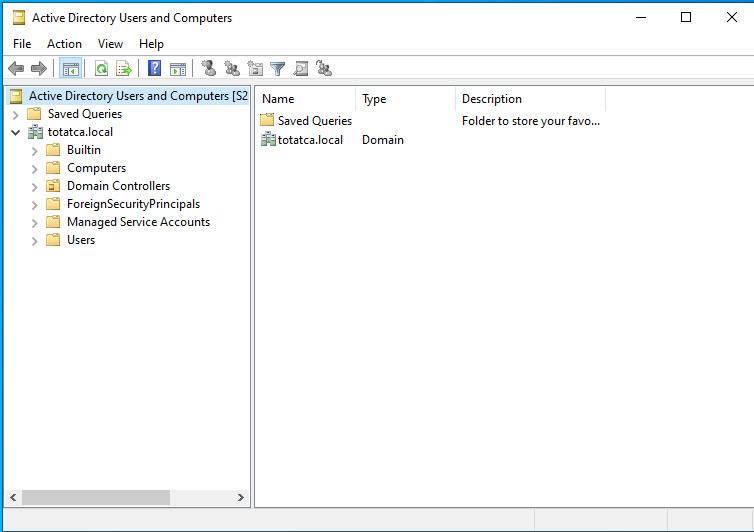This screenshot has width=754, height=532.
Task: Click the Domain Controllers OU icon
Action: point(53,186)
